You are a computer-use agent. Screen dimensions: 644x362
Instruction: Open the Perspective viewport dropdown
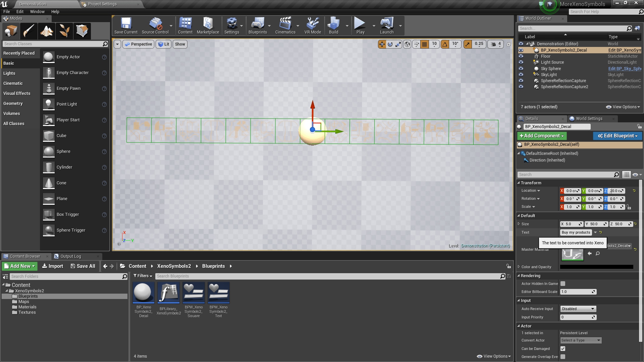point(138,44)
